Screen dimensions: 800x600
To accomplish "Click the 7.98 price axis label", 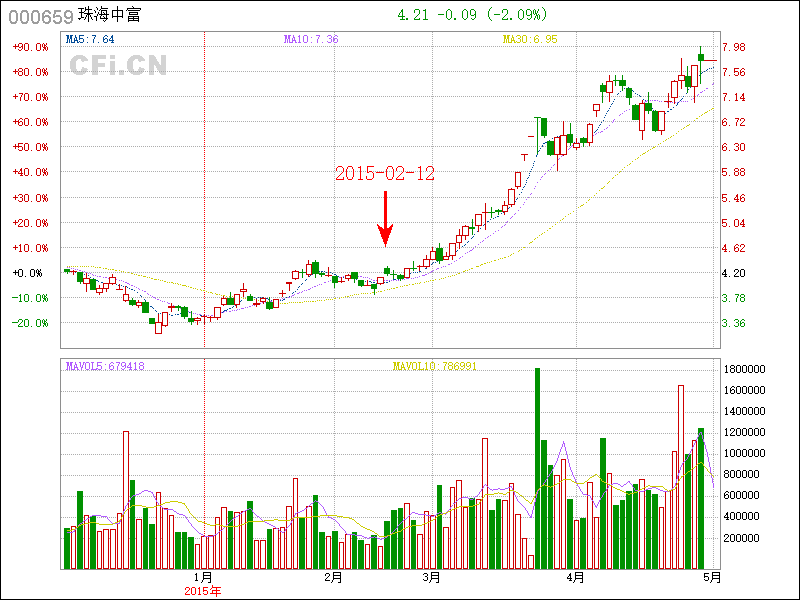I will click(x=734, y=47).
